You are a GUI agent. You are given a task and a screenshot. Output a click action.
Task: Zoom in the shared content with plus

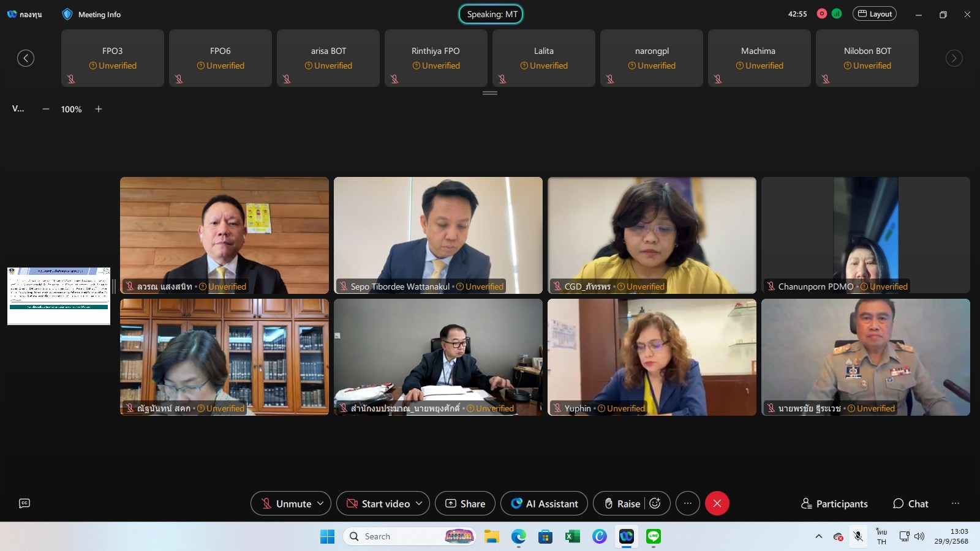pyautogui.click(x=99, y=109)
